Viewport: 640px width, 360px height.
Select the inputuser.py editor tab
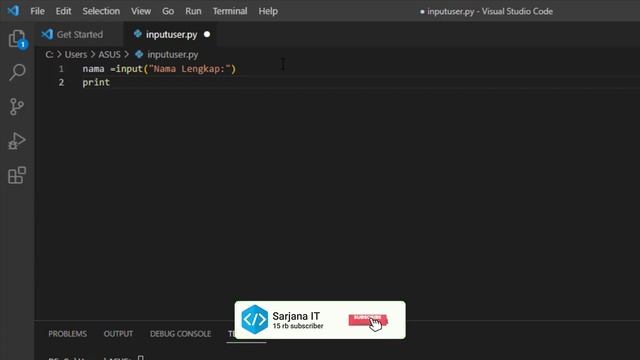click(171, 34)
